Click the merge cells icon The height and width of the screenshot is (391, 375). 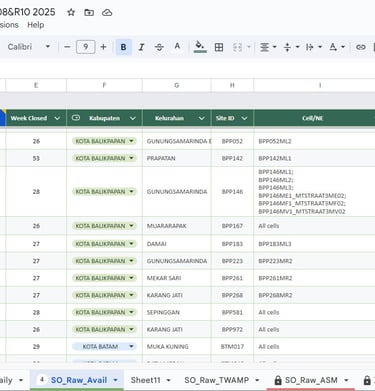pyautogui.click(x=237, y=47)
